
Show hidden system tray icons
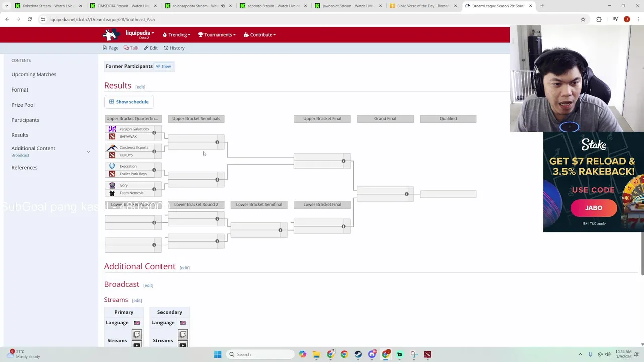580,354
